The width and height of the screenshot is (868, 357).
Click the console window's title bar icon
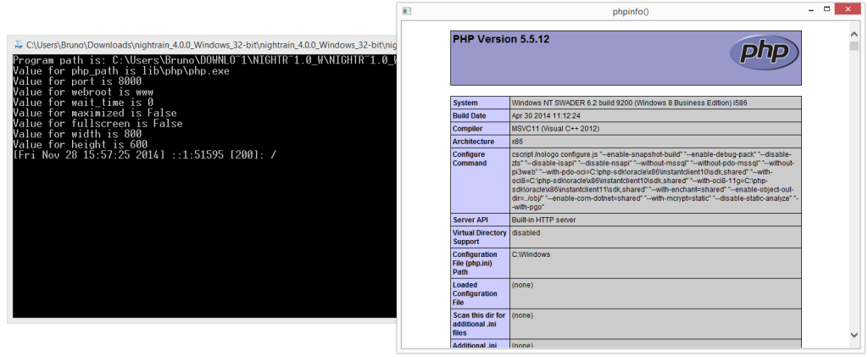[x=17, y=44]
